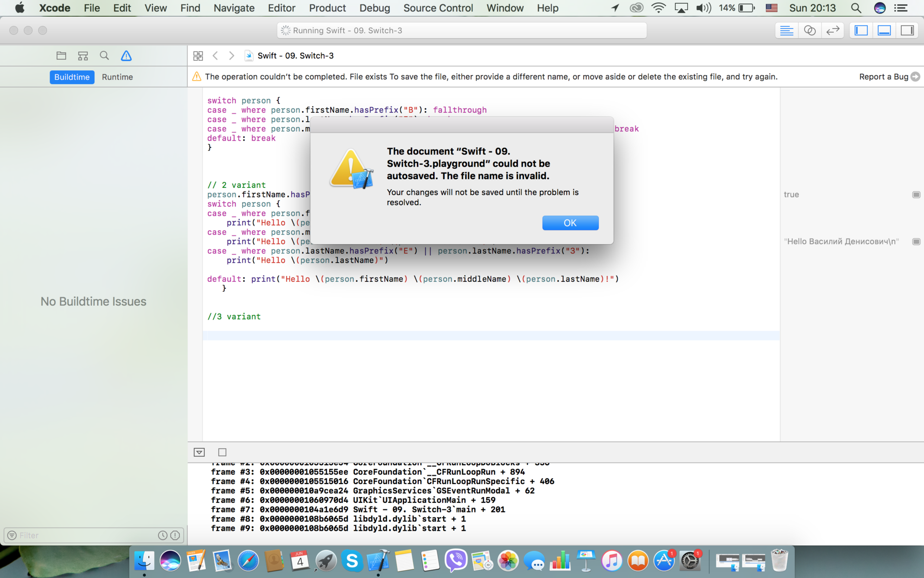
Task: Open the Product menu
Action: [327, 8]
